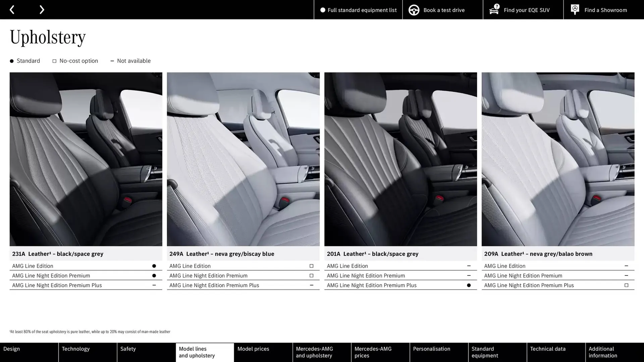
Task: Click no-cost square for 249A Night Edition Premium
Action: (311, 276)
